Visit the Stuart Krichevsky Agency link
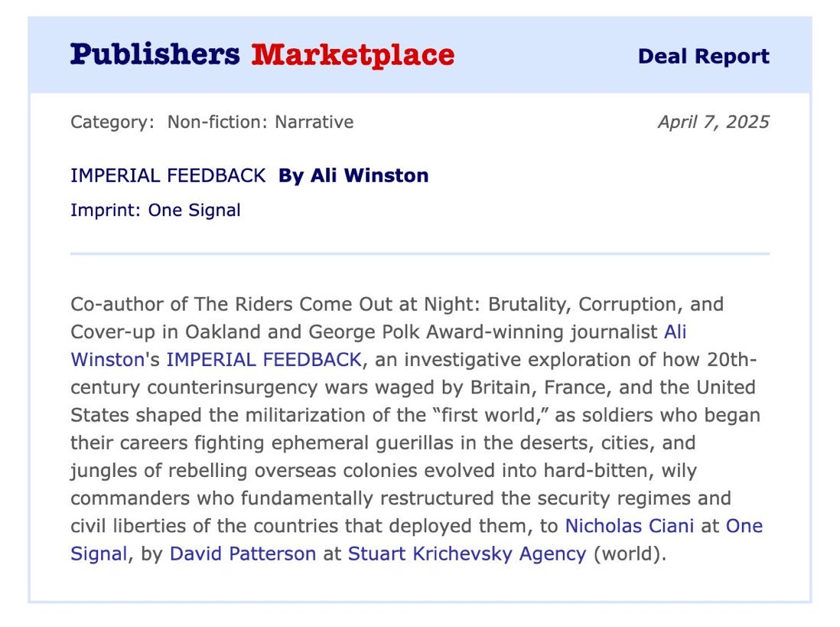This screenshot has height=627, width=840. click(467, 554)
